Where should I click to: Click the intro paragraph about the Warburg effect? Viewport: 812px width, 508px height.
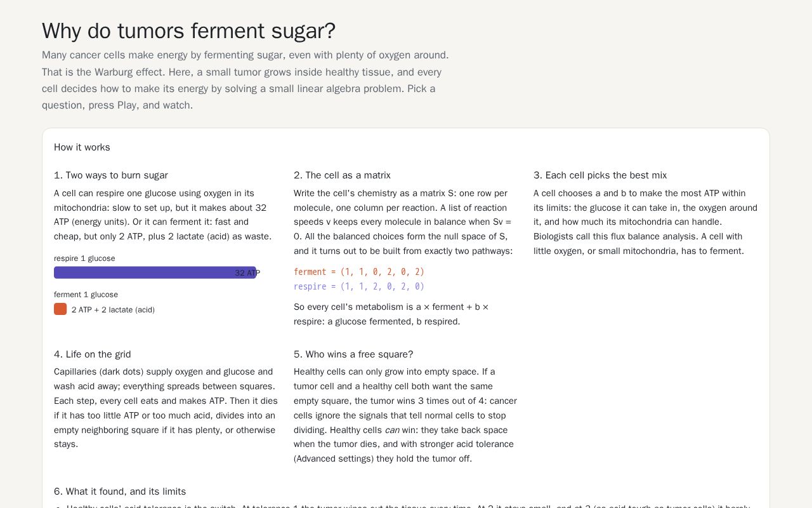click(246, 80)
